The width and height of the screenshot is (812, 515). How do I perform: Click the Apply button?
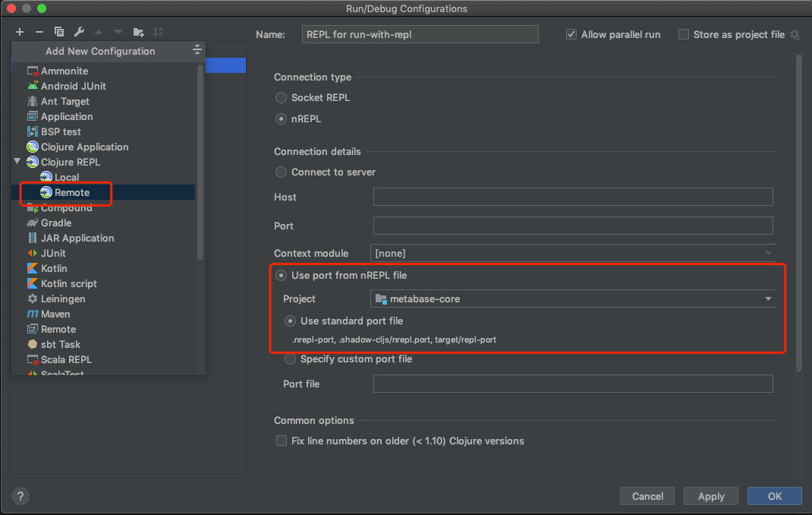pyautogui.click(x=711, y=496)
